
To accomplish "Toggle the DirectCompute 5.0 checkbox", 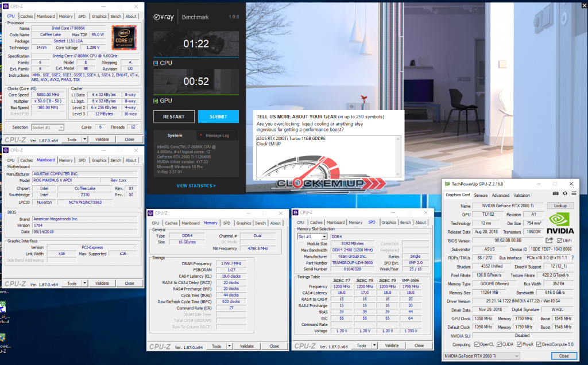I will (x=539, y=344).
